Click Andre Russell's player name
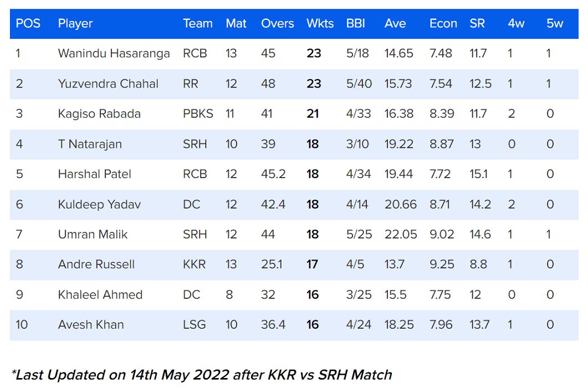Viewport: 588px width, 388px height. click(96, 265)
